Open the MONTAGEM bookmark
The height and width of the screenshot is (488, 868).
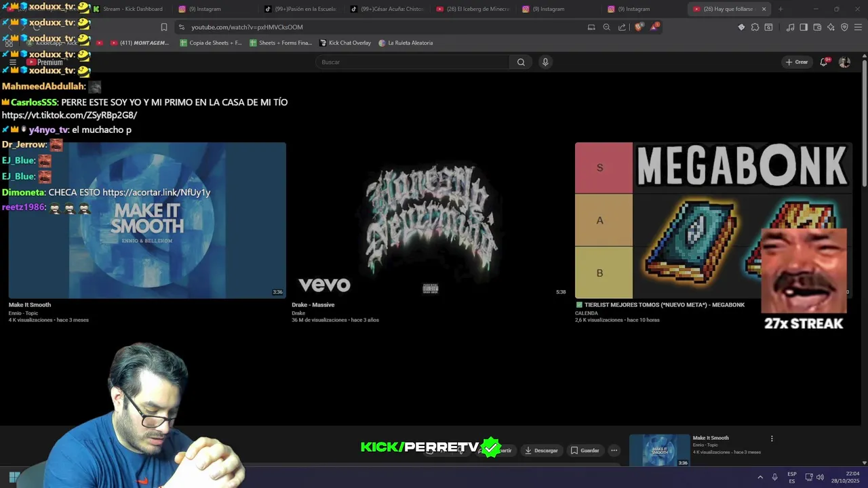pyautogui.click(x=140, y=43)
